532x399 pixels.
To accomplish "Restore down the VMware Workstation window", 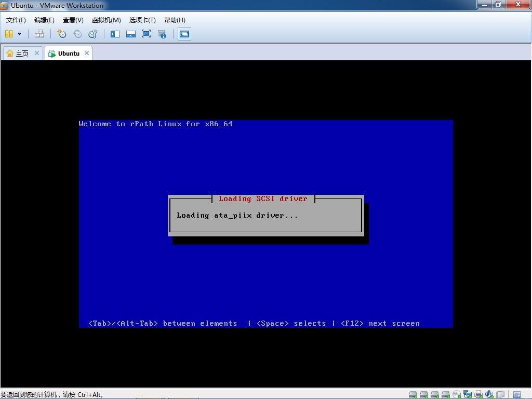I will click(x=498, y=4).
